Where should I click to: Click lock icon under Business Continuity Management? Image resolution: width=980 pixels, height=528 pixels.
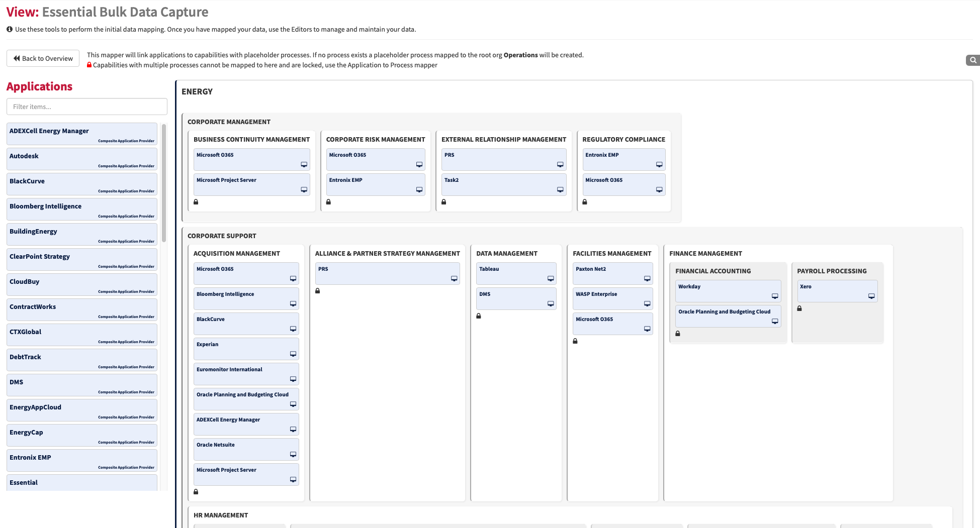coord(196,202)
